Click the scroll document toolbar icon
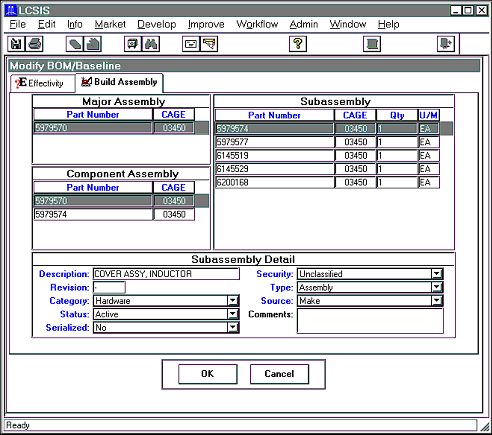 click(372, 44)
